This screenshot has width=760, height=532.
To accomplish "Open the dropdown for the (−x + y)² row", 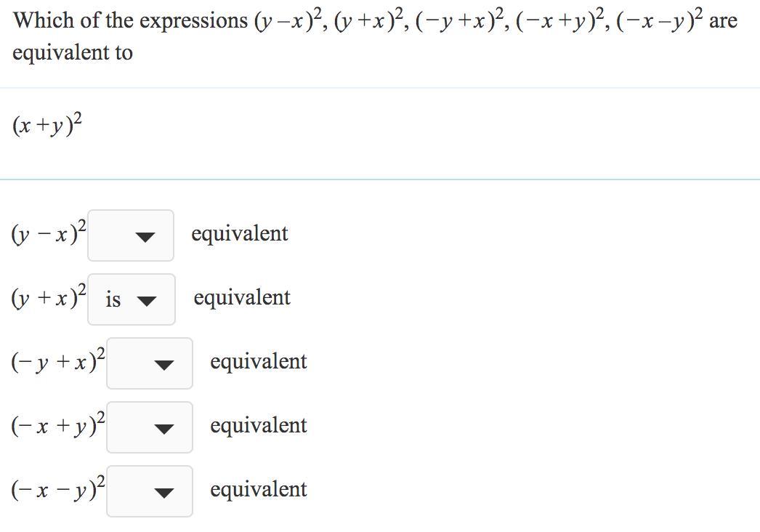I will tap(150, 427).
